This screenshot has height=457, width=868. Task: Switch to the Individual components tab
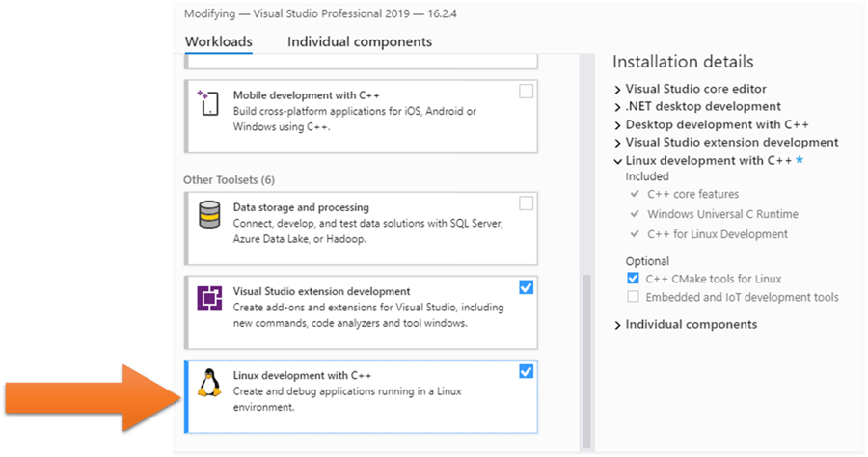[360, 41]
